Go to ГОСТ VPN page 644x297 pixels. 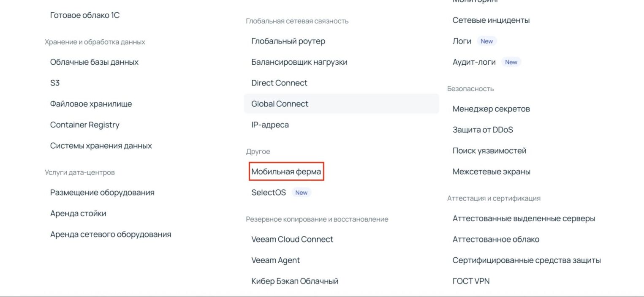pyautogui.click(x=471, y=281)
